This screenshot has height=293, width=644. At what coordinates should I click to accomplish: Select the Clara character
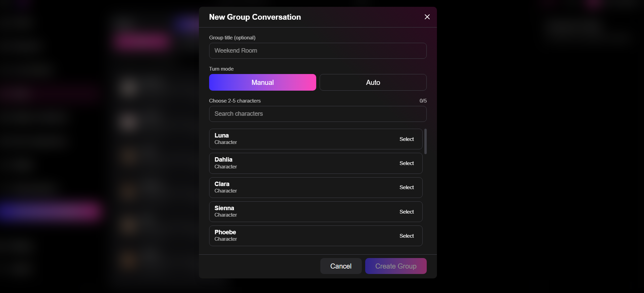coord(406,187)
